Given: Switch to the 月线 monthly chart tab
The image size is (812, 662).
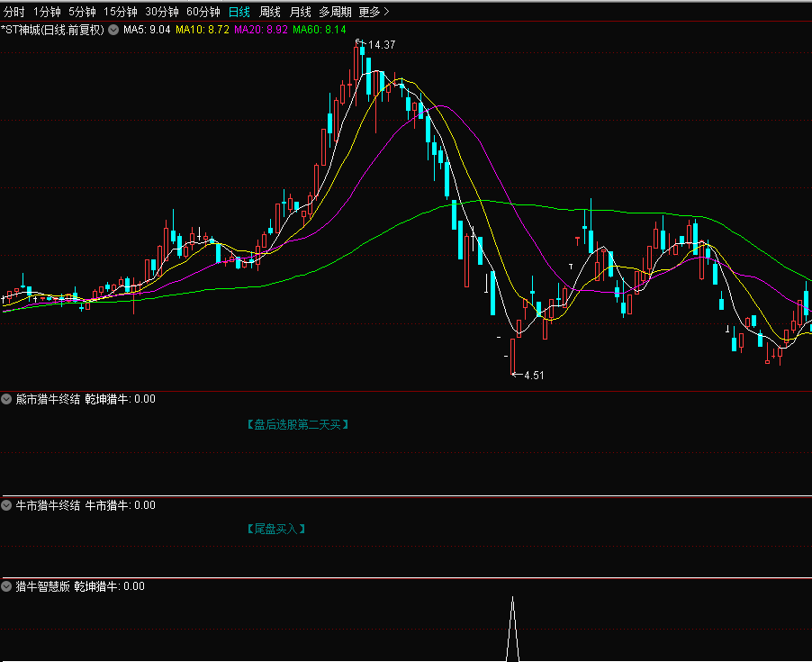Looking at the screenshot, I should coord(301,12).
